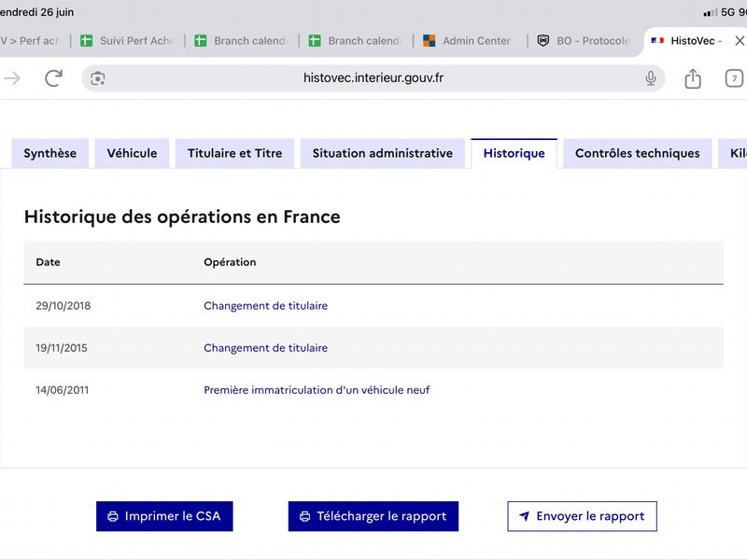Click the Opération column header
This screenshot has width=747, height=560.
coord(230,262)
